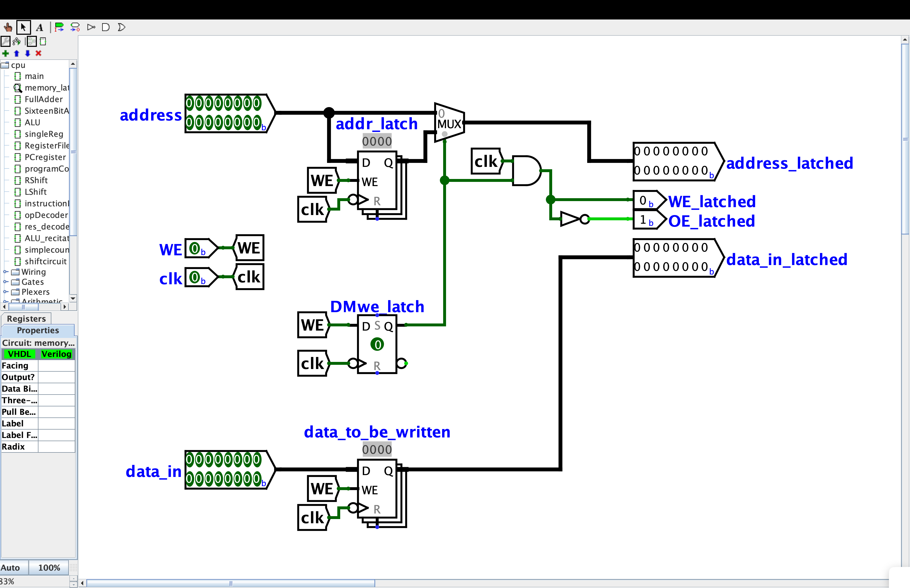This screenshot has width=910, height=588.
Task: Click the 100% zoom button
Action: [x=49, y=568]
